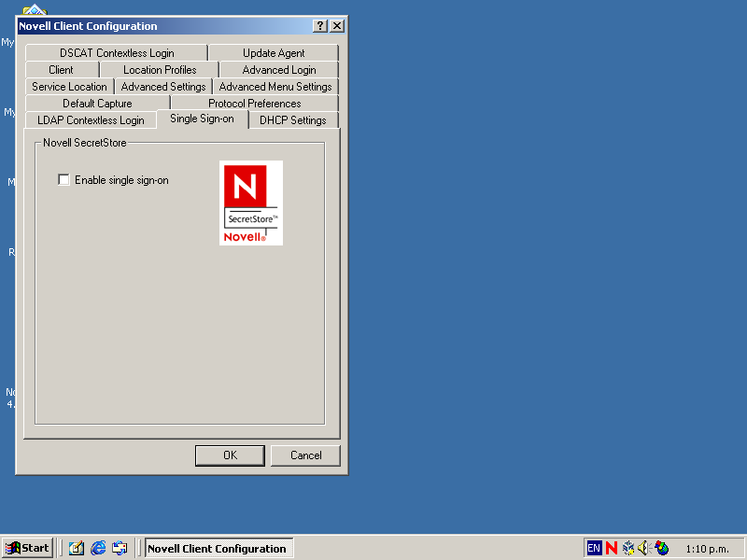This screenshot has height=560, width=747.
Task: Cancel the Novell Client Configuration dialog
Action: (306, 455)
